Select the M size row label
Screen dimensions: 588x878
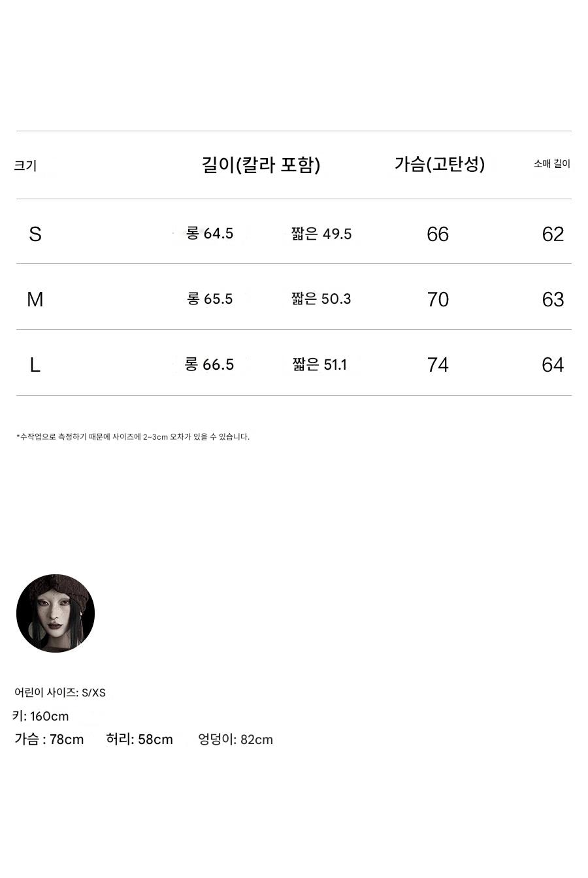(x=35, y=299)
